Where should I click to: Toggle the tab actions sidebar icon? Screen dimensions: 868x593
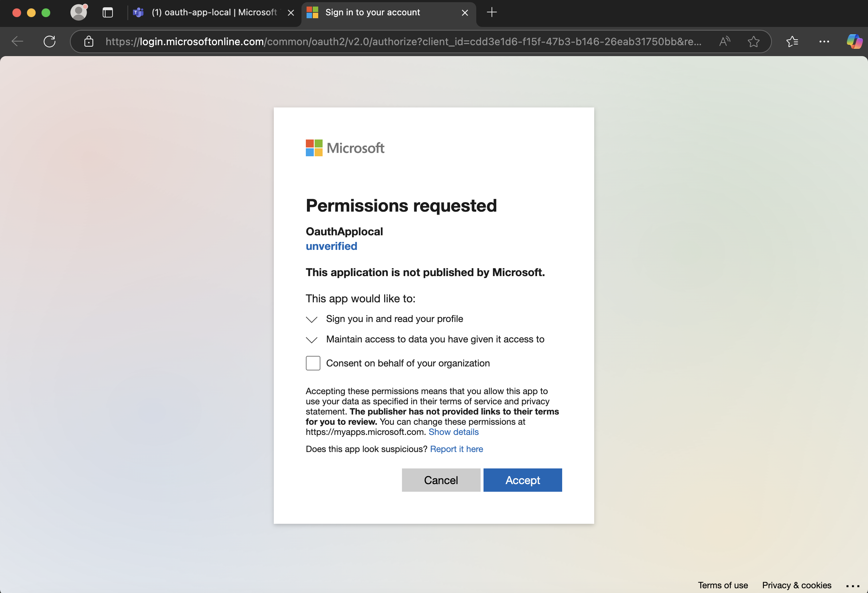click(x=107, y=13)
